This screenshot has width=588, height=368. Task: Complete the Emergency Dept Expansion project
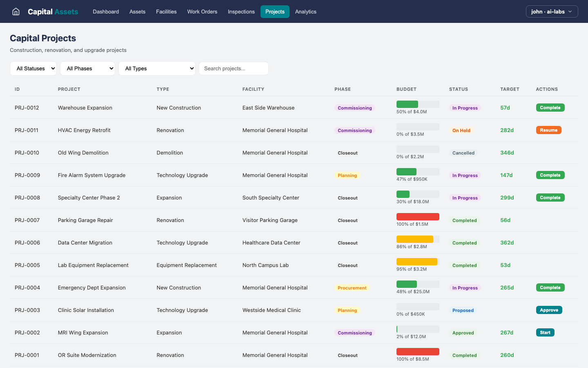pyautogui.click(x=550, y=287)
